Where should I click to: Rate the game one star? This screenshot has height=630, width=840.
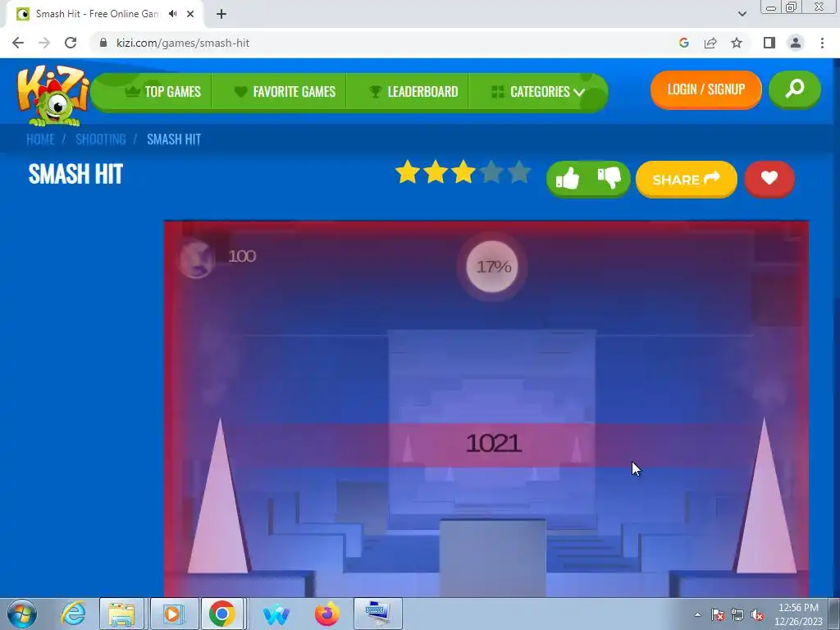[x=408, y=172]
